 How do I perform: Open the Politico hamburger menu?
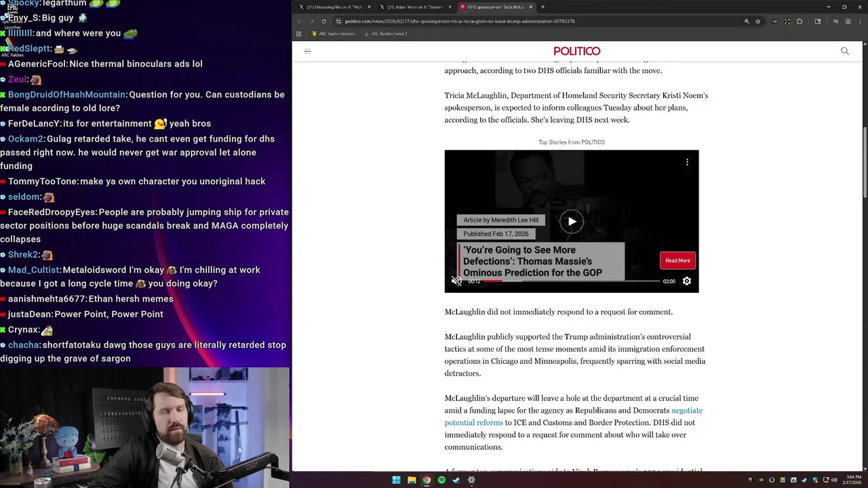click(307, 51)
